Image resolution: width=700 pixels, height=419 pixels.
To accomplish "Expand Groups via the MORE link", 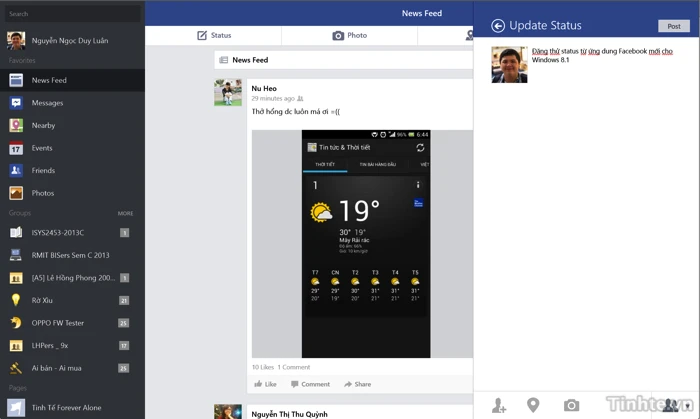I will point(125,213).
